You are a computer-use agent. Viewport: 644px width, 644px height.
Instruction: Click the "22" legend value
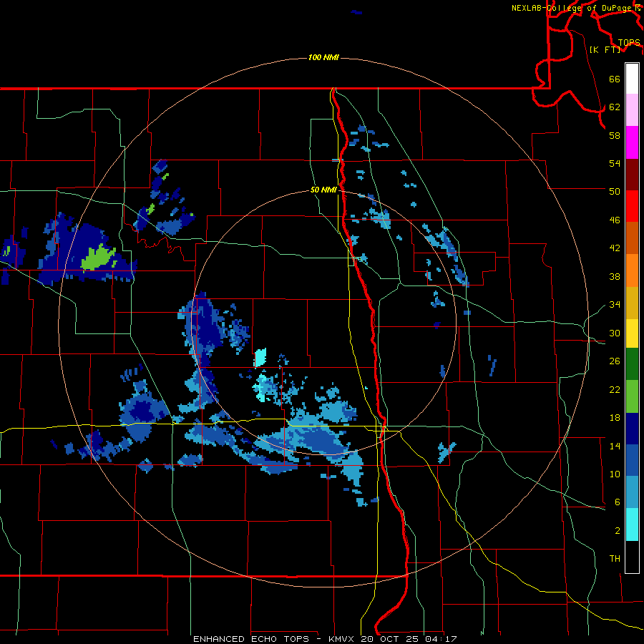[x=615, y=390]
